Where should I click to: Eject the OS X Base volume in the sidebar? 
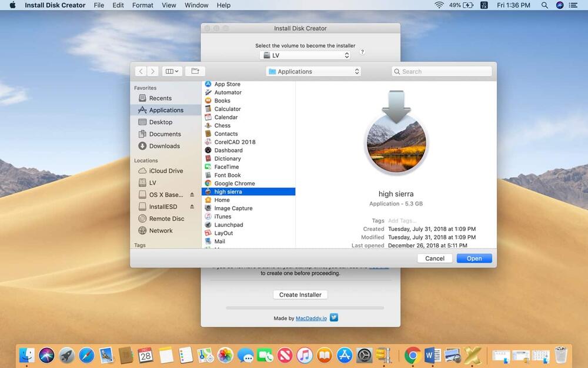click(x=192, y=194)
